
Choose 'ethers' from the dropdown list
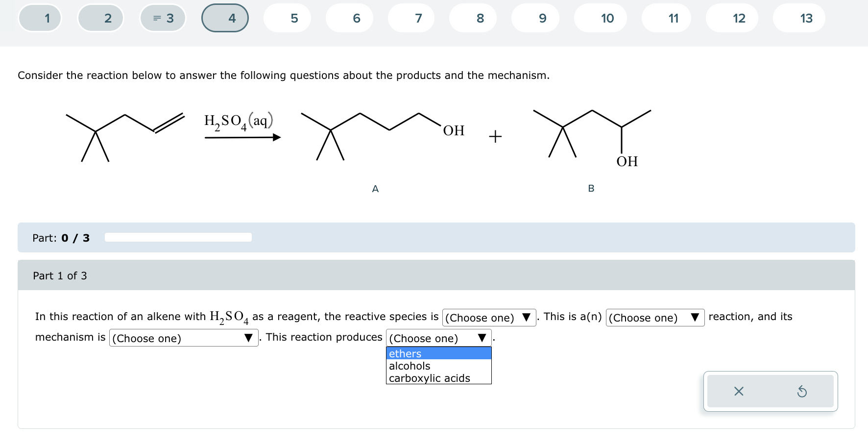[439, 353]
